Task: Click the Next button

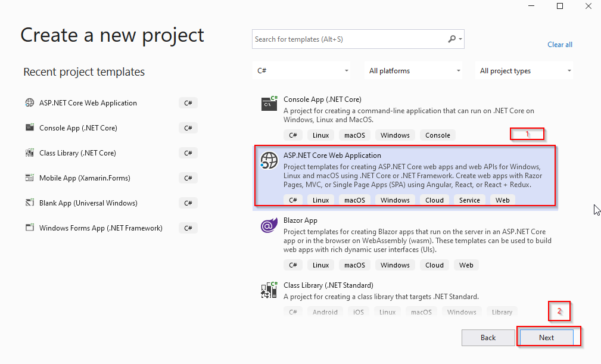Action: pyautogui.click(x=547, y=337)
